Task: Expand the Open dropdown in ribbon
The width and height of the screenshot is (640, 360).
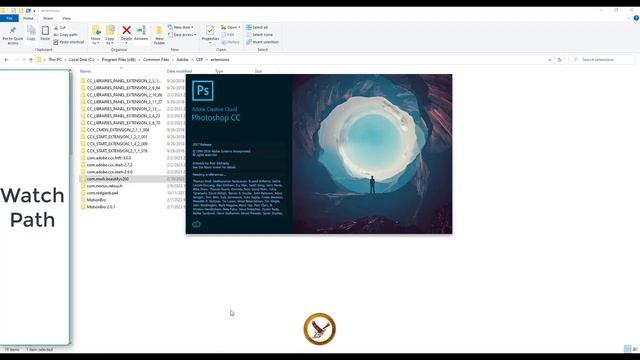Action: [x=231, y=27]
